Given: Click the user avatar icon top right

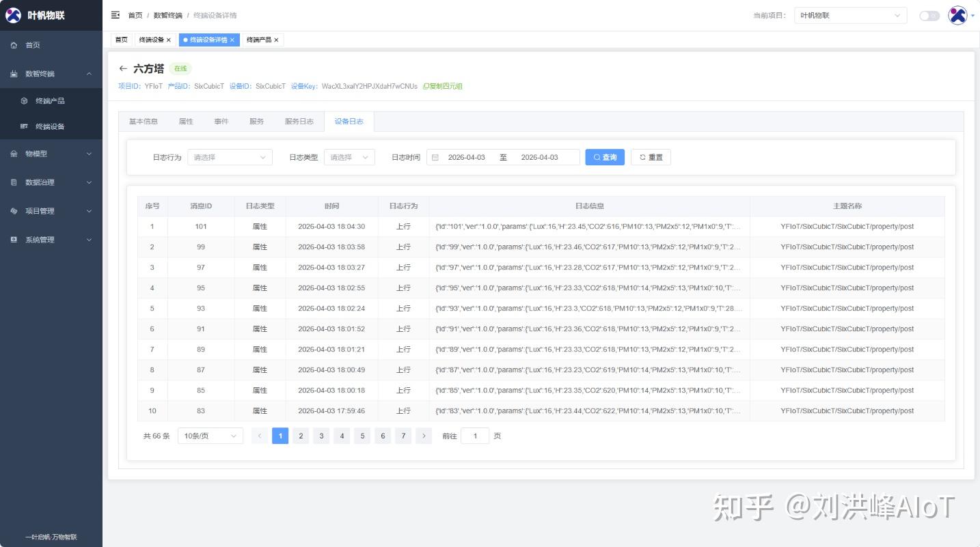Looking at the screenshot, I should point(957,15).
